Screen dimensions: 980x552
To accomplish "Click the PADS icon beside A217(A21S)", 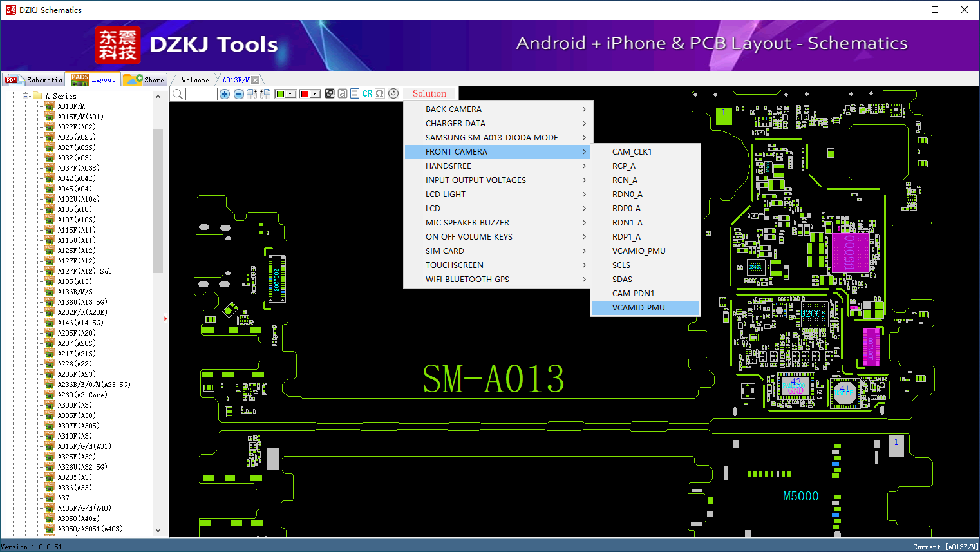I will click(50, 354).
